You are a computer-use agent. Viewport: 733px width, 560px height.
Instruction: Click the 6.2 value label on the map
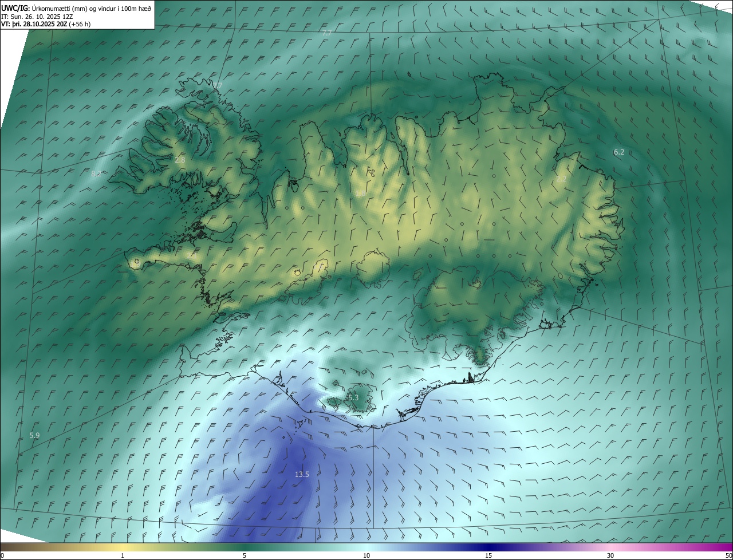tap(619, 152)
